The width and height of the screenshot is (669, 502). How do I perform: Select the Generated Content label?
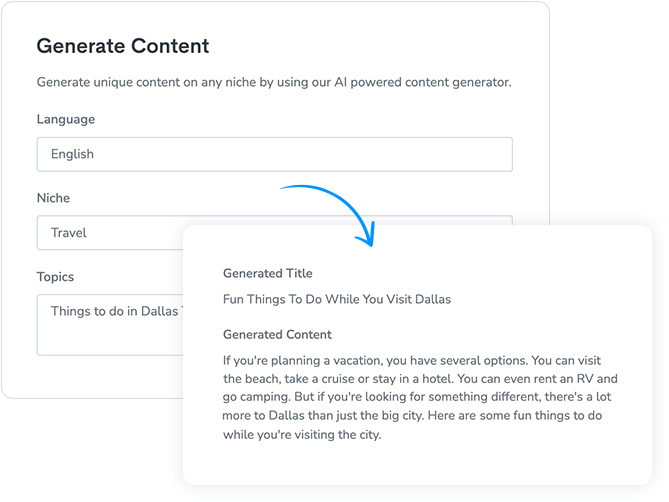[x=277, y=334]
